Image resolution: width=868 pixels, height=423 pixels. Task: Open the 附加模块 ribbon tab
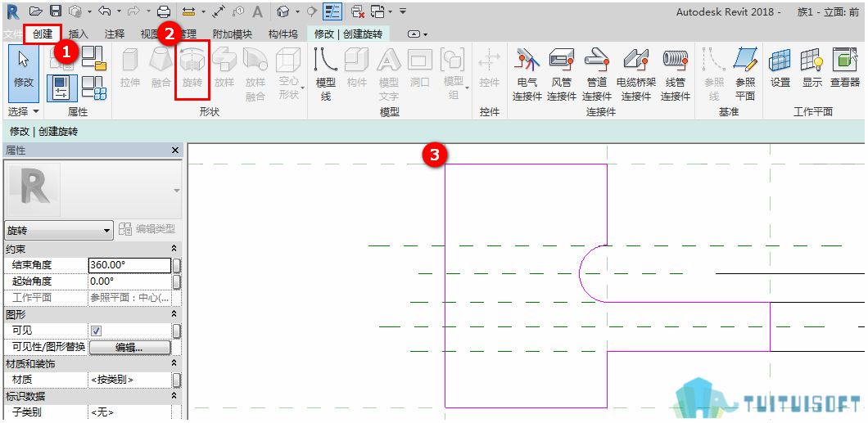tap(233, 34)
